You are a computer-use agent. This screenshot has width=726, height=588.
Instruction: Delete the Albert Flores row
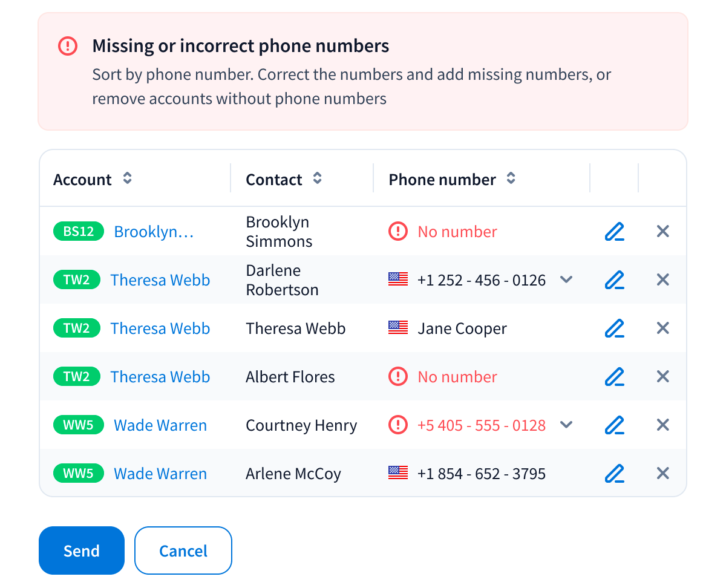pos(662,377)
